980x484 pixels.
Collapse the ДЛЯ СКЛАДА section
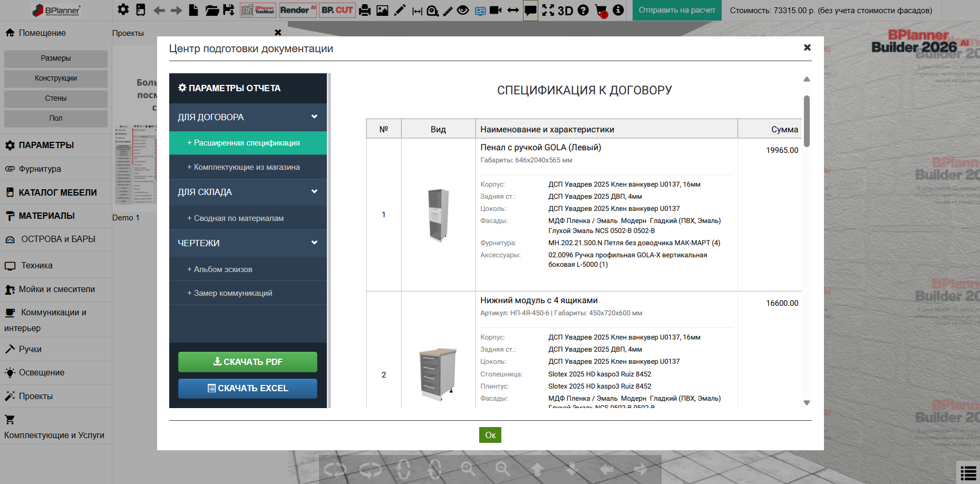(248, 192)
